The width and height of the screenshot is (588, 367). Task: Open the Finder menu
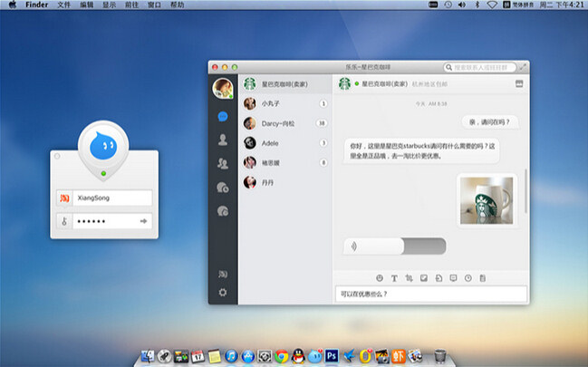click(37, 5)
